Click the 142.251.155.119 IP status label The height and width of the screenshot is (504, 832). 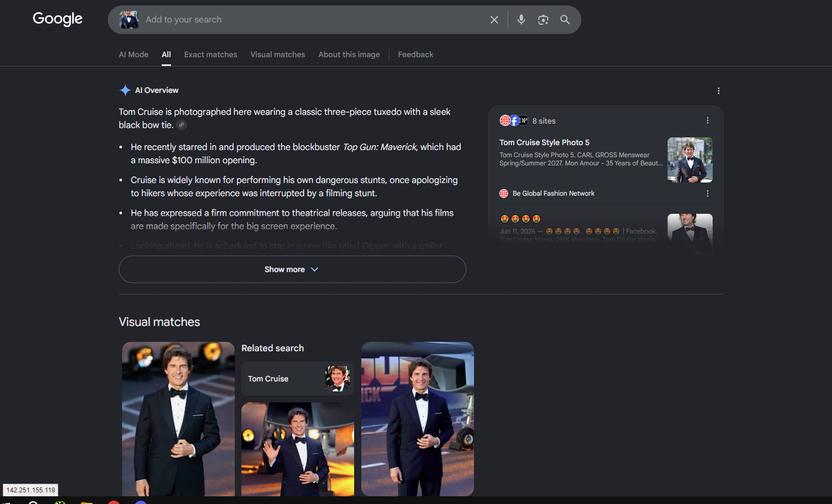[x=31, y=490]
